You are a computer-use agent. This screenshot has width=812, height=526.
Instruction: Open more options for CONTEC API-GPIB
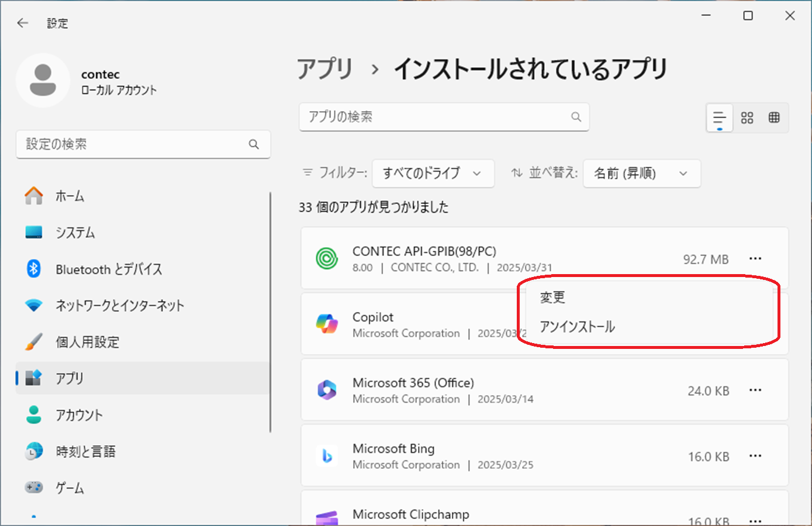pos(755,258)
